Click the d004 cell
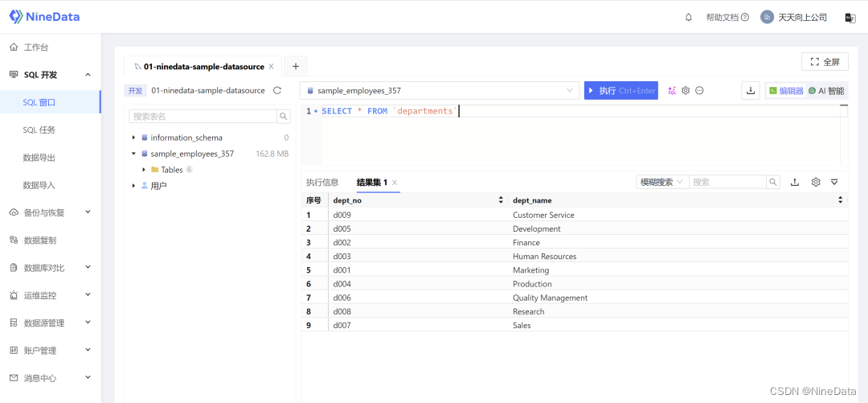The image size is (868, 403). 342,285
